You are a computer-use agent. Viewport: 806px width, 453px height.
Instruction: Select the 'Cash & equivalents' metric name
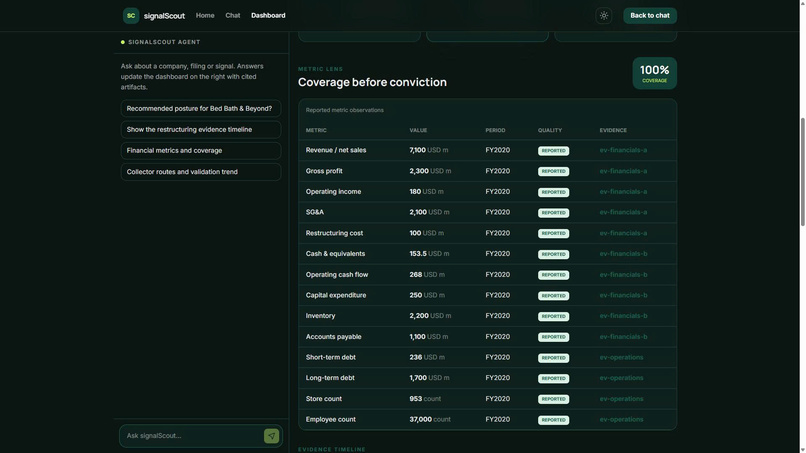click(x=335, y=253)
